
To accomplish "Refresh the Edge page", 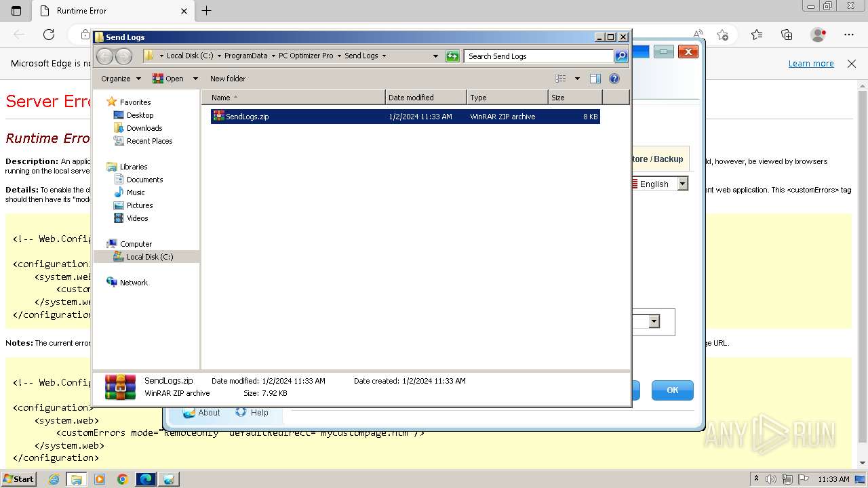I will 49,35.
